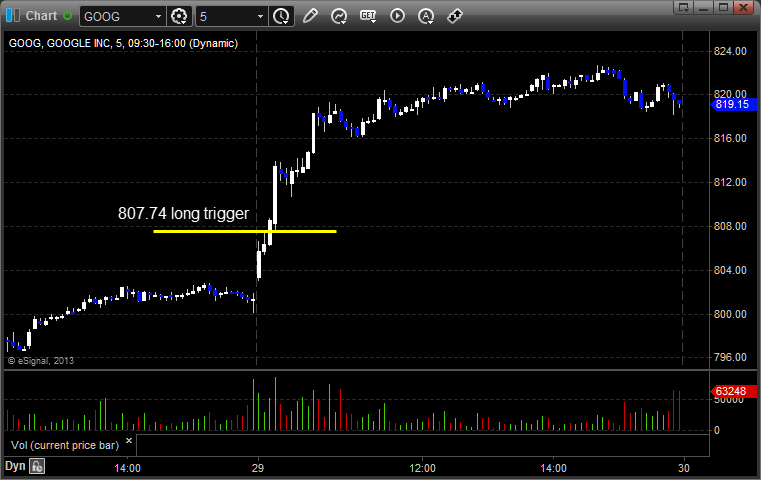Viewport: 761px width, 480px height.
Task: Open the symbol settings gear menu
Action: [179, 17]
